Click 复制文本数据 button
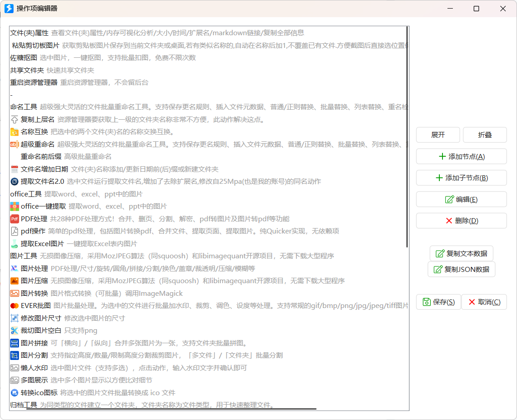This screenshot has width=517, height=420. point(461,253)
